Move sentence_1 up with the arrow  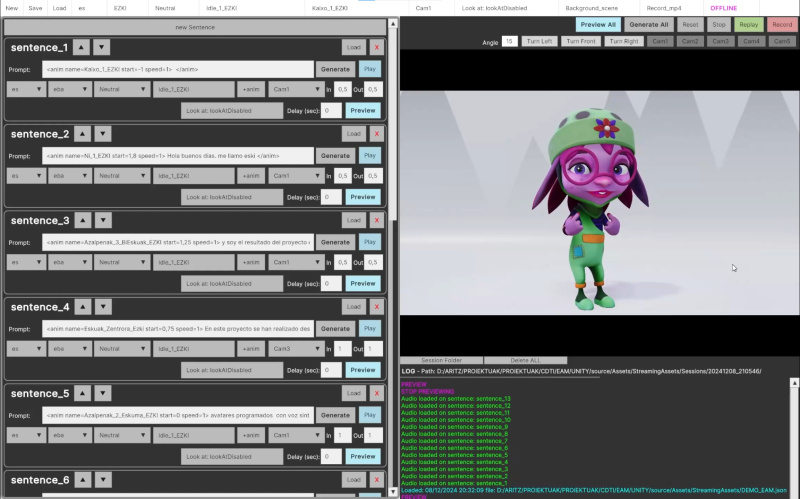[82, 47]
